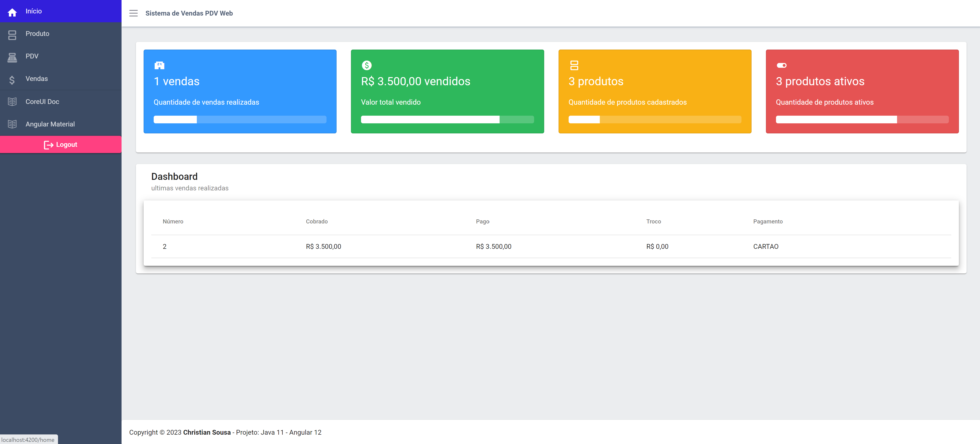Toggle the switch icon on the red card
The image size is (980, 444).
pos(782,65)
